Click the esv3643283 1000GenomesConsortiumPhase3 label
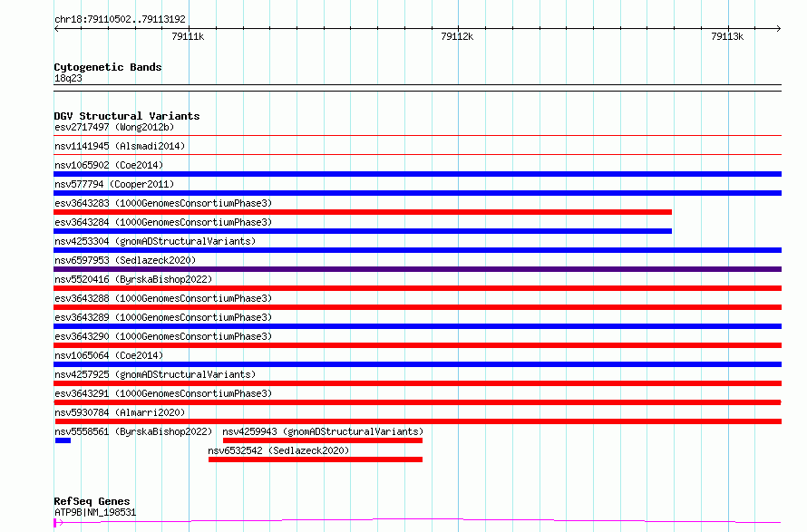This screenshot has width=807, height=532. coord(163,203)
